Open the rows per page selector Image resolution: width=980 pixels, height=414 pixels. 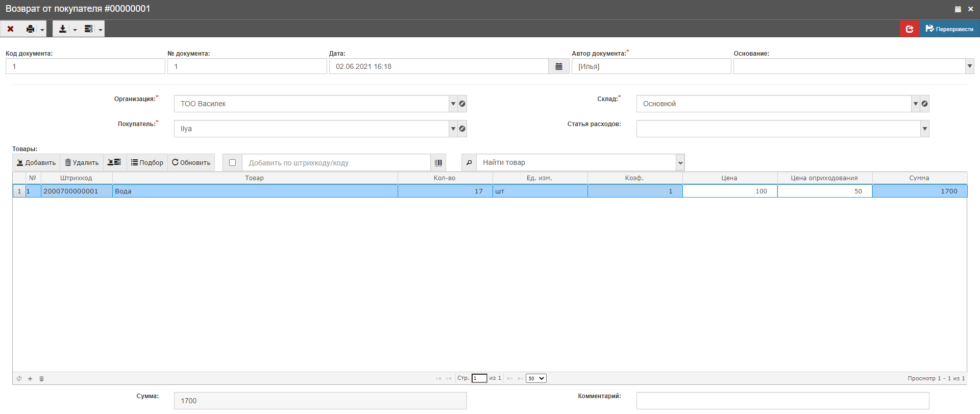536,378
